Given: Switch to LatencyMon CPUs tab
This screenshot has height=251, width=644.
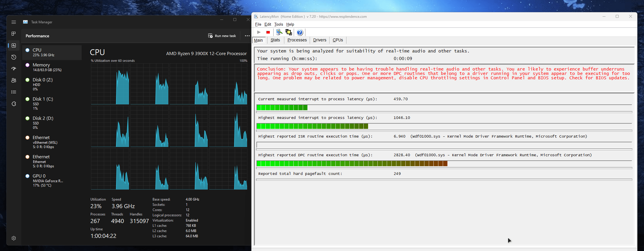Looking at the screenshot, I should (x=338, y=40).
